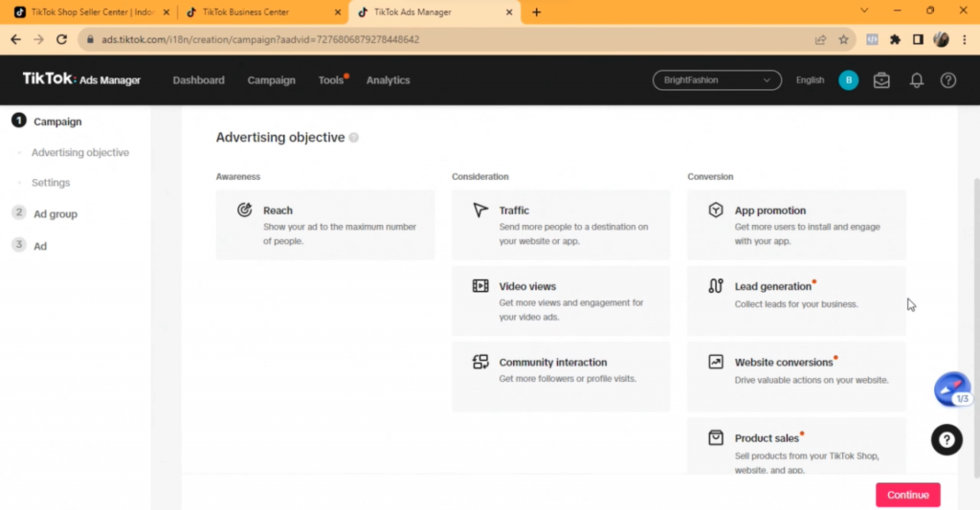
Task: Select the Reach objective card
Action: (x=325, y=225)
